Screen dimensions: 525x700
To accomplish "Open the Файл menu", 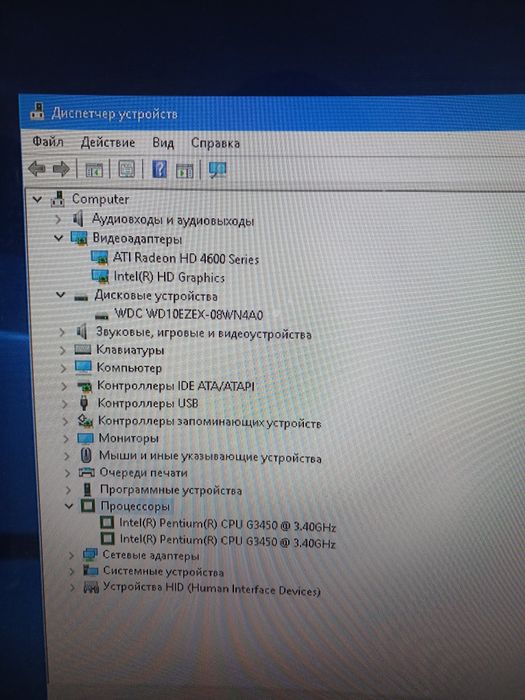I will tap(48, 142).
